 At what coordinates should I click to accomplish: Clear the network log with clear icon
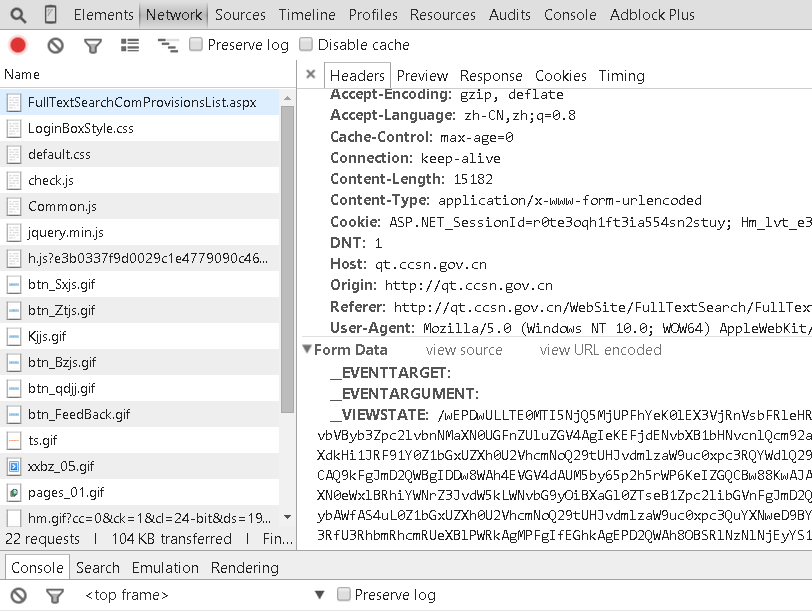[x=56, y=45]
